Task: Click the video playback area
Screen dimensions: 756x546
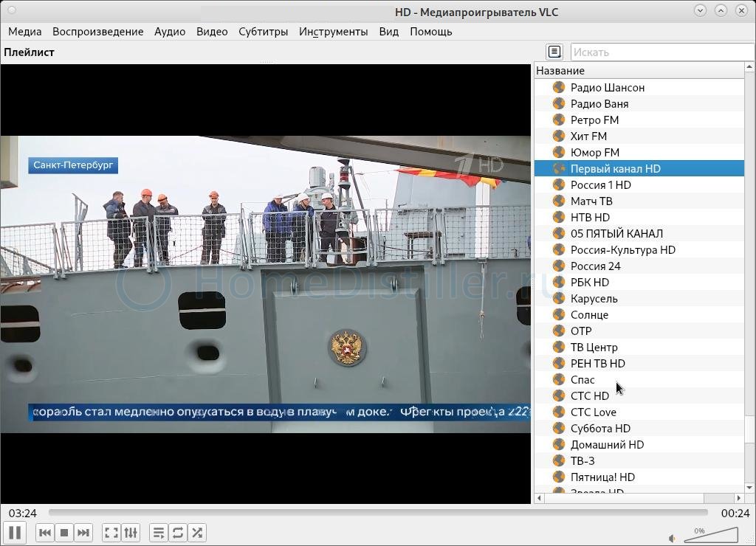Action: coord(266,284)
